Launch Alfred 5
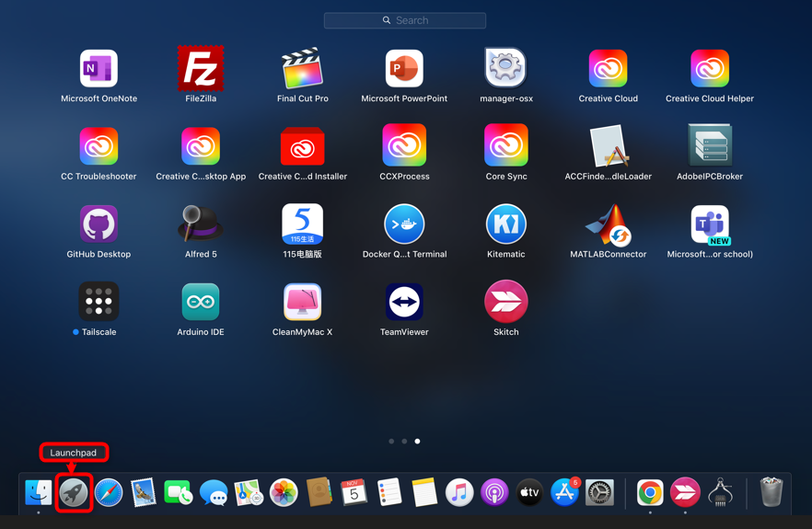The width and height of the screenshot is (812, 529). [x=201, y=224]
